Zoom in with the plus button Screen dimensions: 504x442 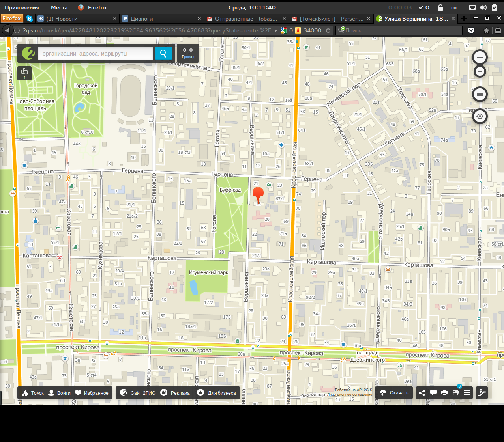coord(480,57)
